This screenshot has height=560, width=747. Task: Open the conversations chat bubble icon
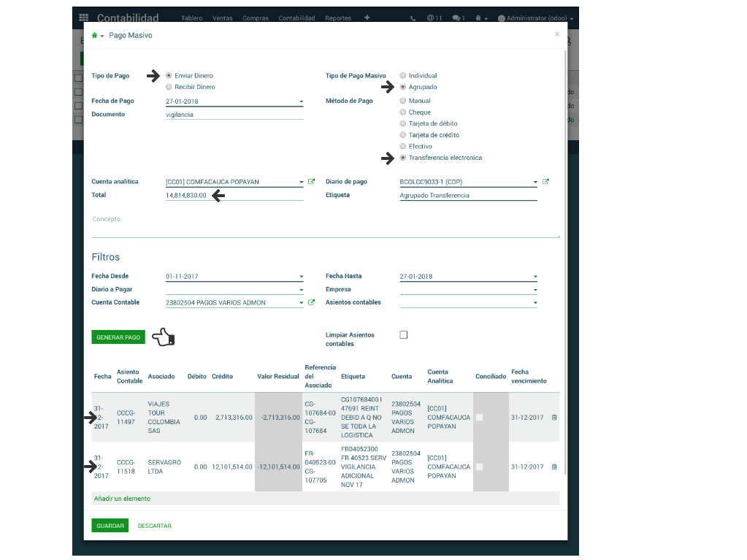pyautogui.click(x=458, y=18)
